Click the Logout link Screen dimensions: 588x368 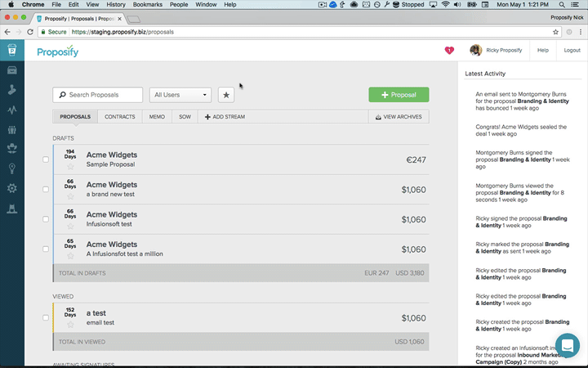pos(572,50)
